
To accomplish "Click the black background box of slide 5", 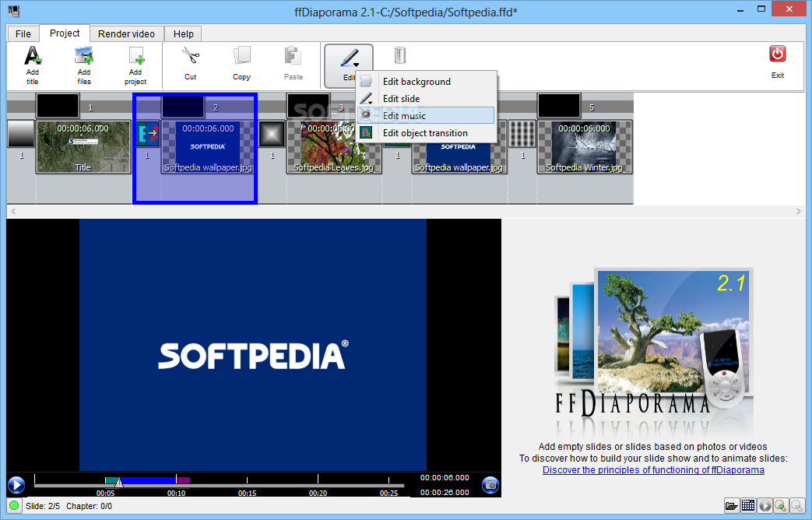I will 559,106.
